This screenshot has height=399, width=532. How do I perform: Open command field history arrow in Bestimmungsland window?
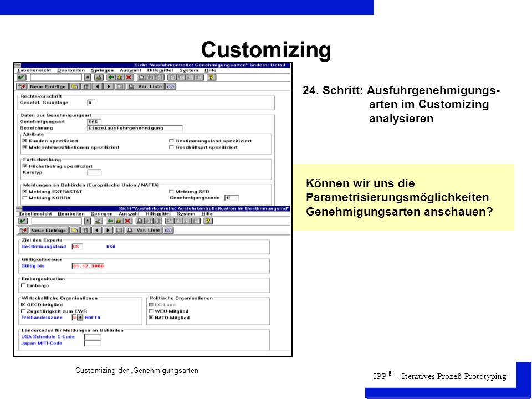point(88,221)
